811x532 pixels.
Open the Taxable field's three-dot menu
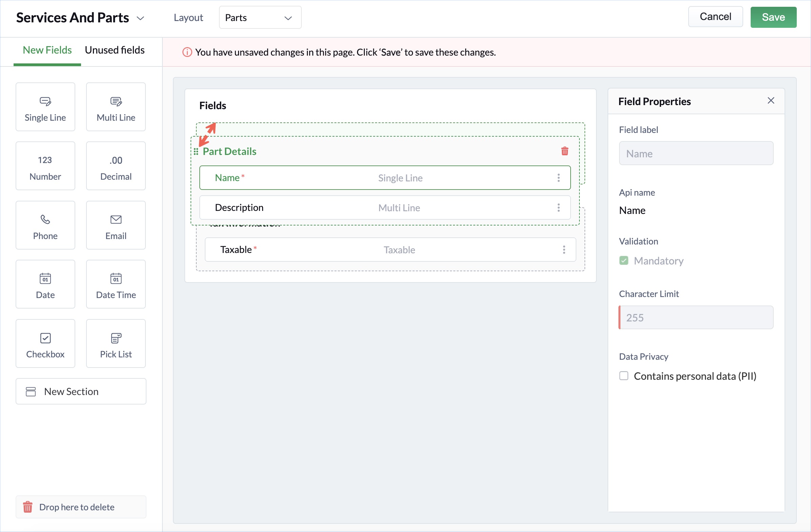coord(564,250)
